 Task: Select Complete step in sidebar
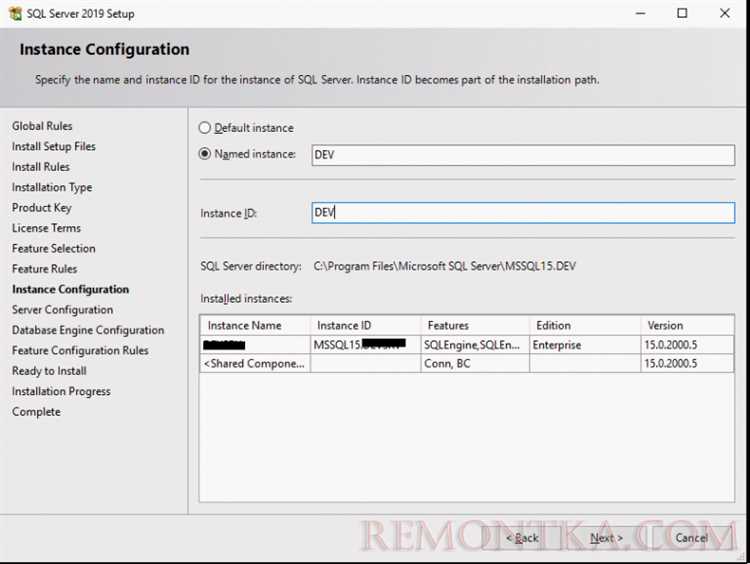(36, 412)
